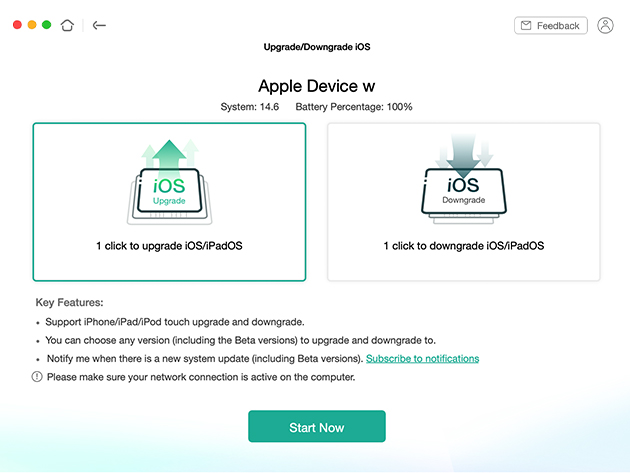Click '1 click to downgrade iOS/iPadOS' text
The width and height of the screenshot is (630, 473).
click(x=464, y=246)
